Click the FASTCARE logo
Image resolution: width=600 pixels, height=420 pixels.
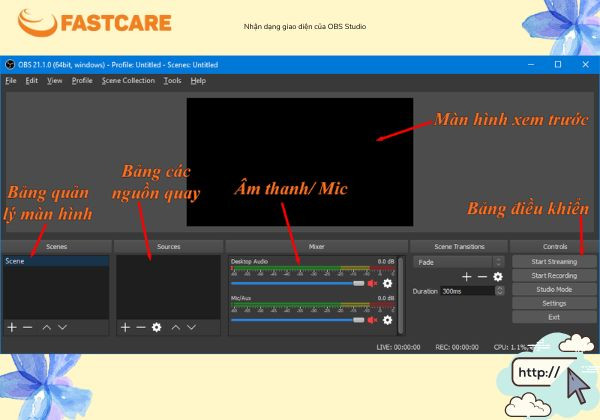click(95, 23)
